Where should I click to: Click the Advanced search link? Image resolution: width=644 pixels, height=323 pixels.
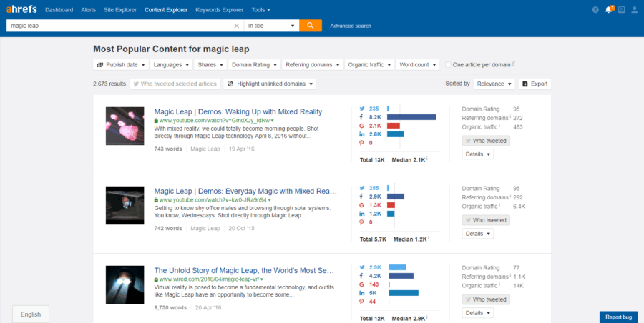click(351, 26)
